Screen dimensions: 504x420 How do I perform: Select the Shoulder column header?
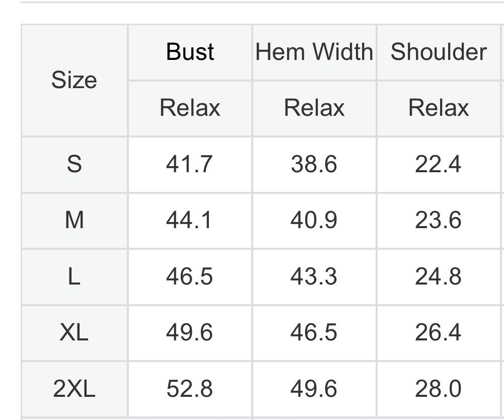pyautogui.click(x=439, y=52)
